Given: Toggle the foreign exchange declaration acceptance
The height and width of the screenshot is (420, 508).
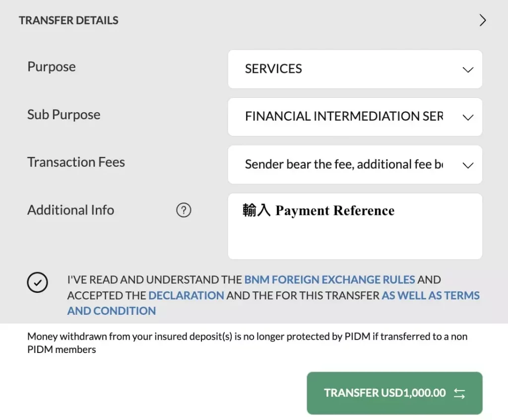Looking at the screenshot, I should 38,282.
